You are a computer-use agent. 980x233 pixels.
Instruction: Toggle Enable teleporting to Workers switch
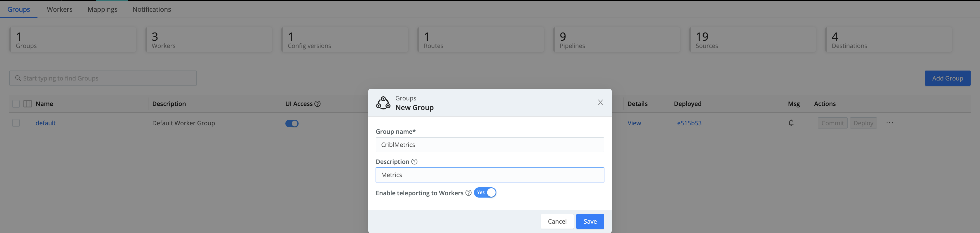point(485,193)
